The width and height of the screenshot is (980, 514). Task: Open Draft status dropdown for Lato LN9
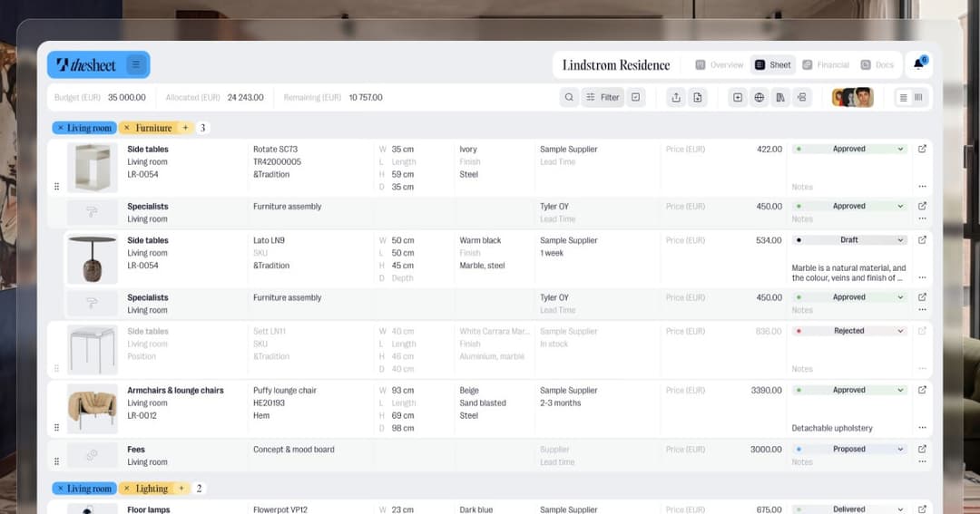pos(849,240)
